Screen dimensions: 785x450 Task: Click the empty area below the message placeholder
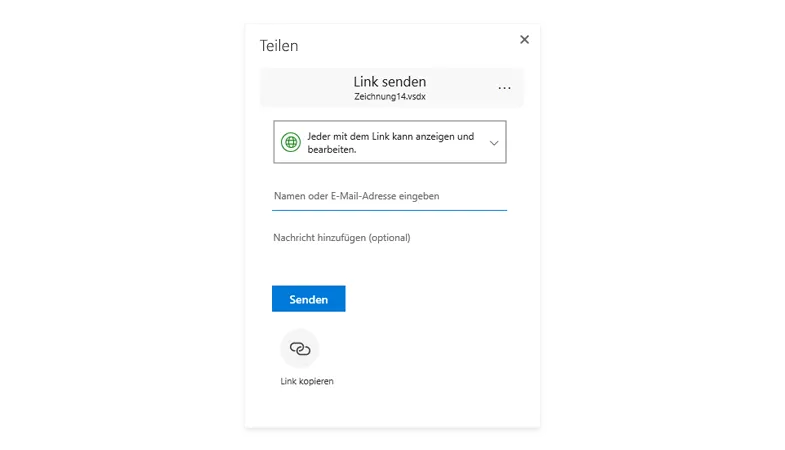pos(389,260)
